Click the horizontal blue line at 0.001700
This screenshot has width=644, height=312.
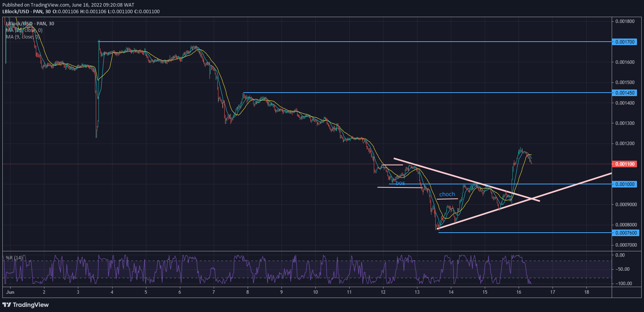coord(355,42)
